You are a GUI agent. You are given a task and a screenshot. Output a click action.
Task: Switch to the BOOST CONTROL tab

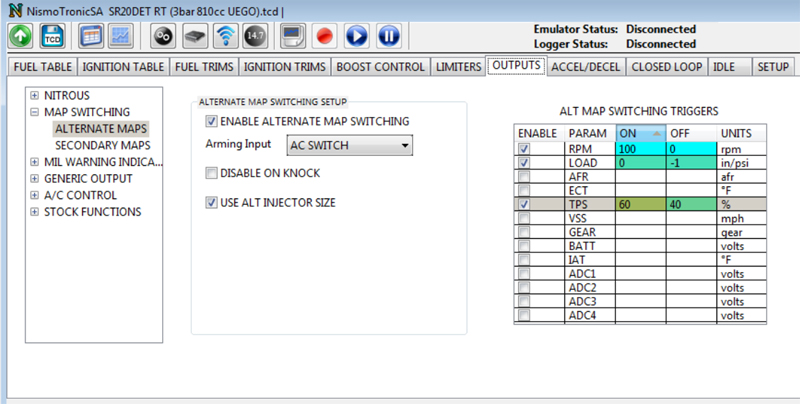coord(381,68)
